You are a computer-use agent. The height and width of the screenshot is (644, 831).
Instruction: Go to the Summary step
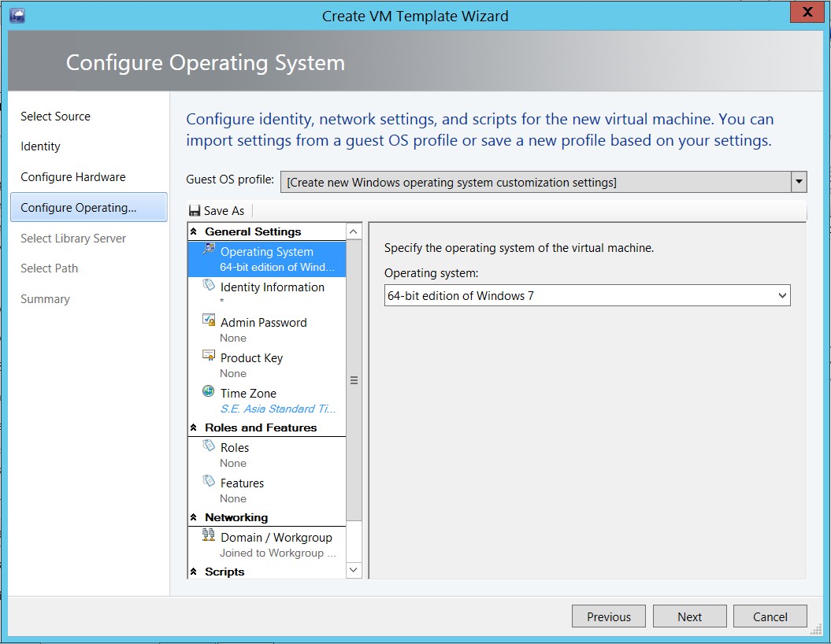[45, 299]
